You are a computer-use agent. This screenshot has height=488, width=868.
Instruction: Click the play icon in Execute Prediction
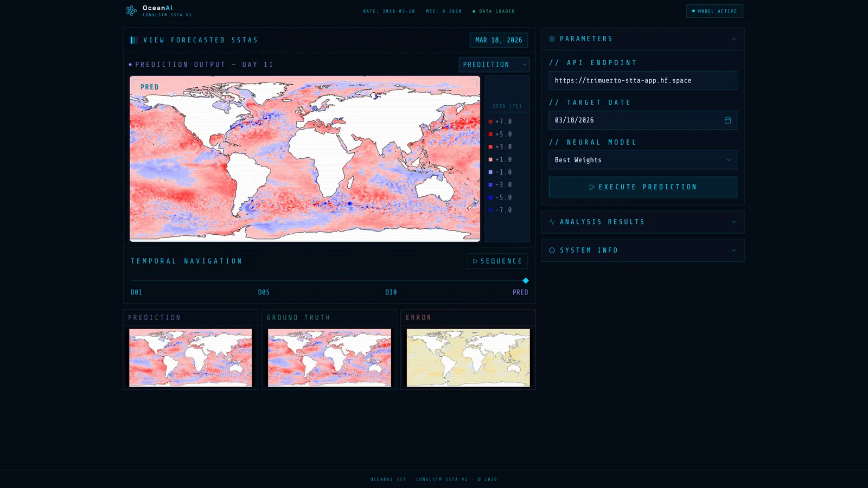click(x=592, y=187)
